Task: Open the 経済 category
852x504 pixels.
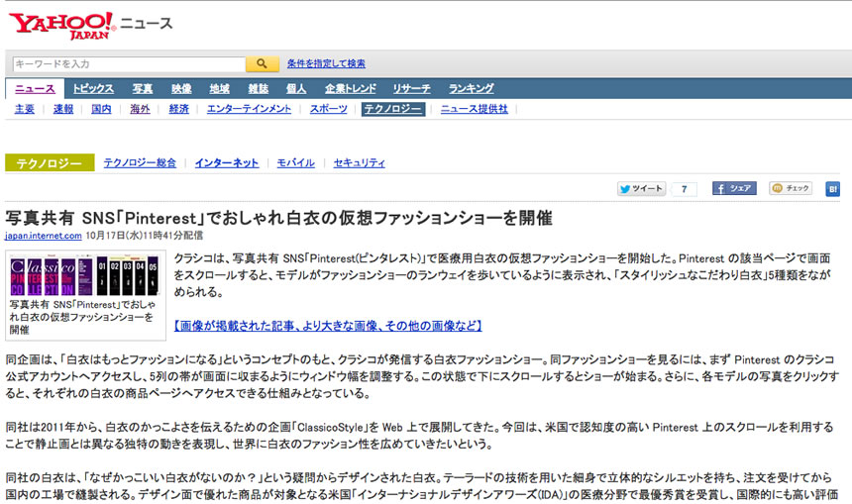Action: 178,109
